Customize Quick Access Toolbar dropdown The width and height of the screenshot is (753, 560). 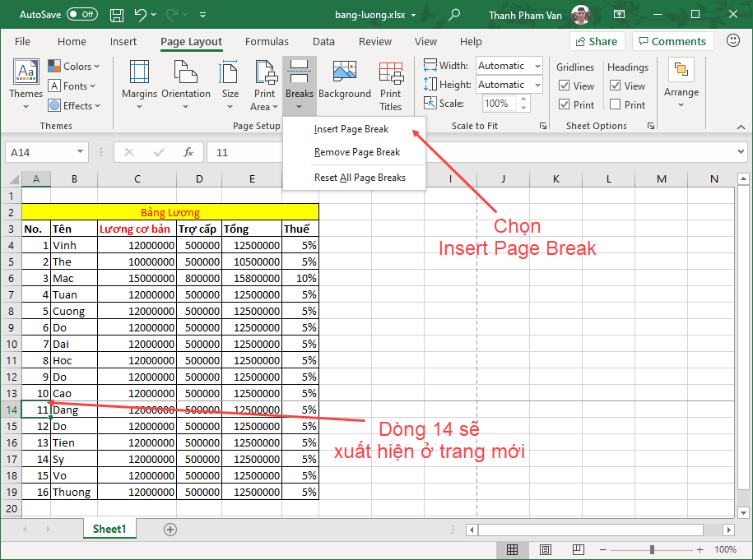click(203, 15)
